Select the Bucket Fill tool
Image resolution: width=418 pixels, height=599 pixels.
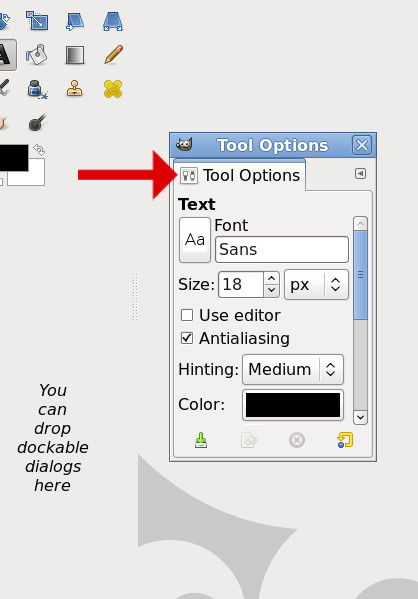point(37,55)
